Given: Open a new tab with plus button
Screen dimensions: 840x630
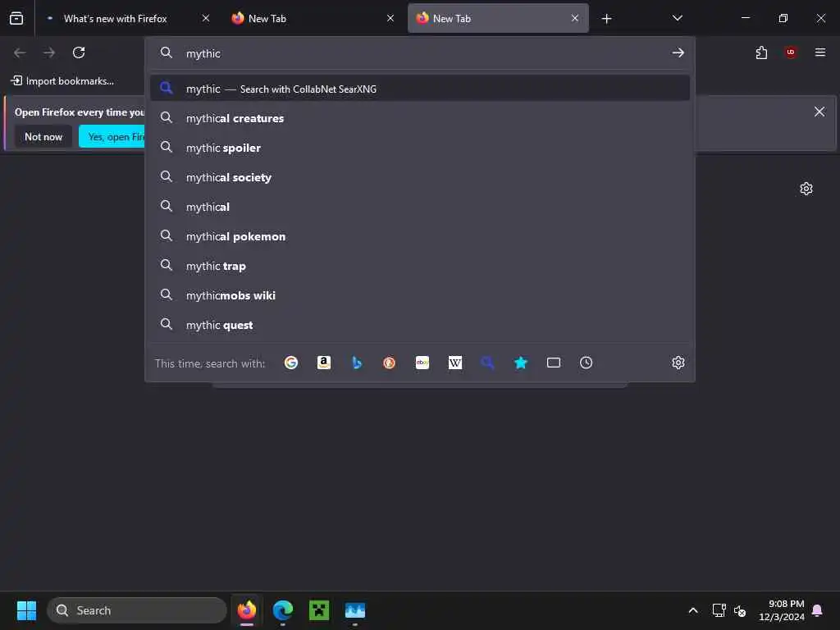Looking at the screenshot, I should pyautogui.click(x=606, y=19).
